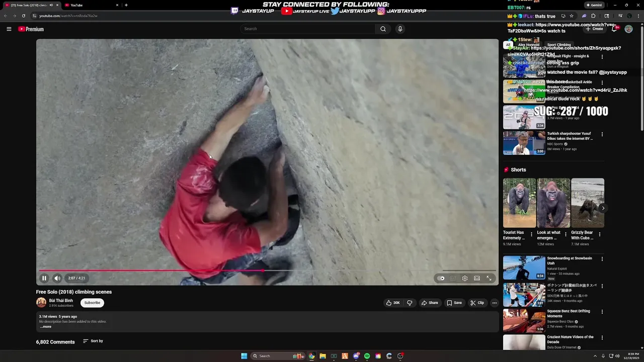
Task: Select the Alex Honnold filter chip
Action: [x=529, y=45]
